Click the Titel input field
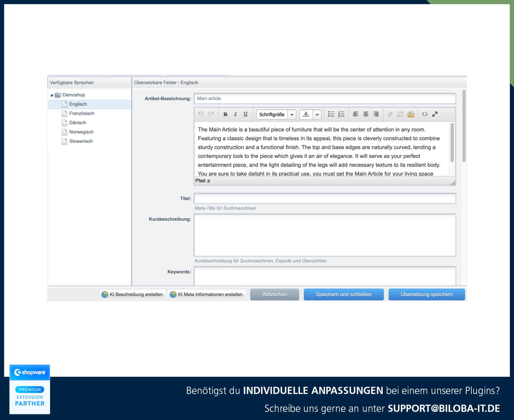Viewport: 514px width, 420px height. (x=325, y=198)
